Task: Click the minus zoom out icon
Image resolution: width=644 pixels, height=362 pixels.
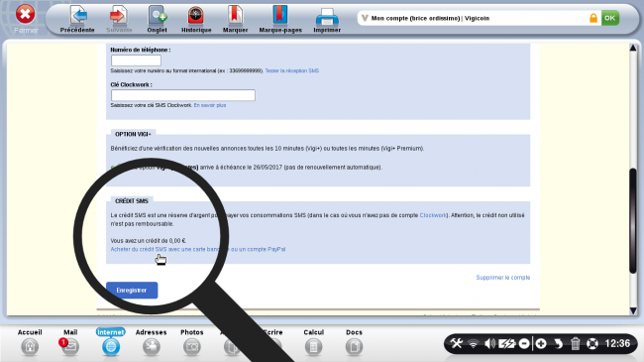Action: pos(524,343)
